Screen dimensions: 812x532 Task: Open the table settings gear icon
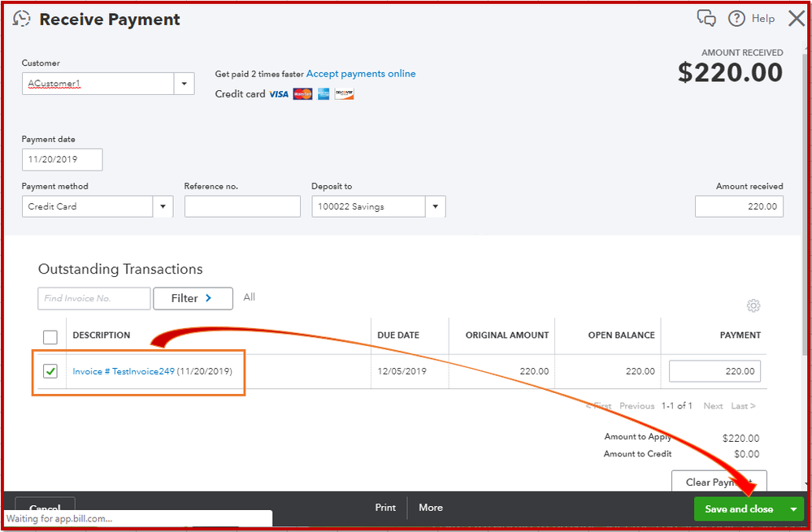click(x=753, y=305)
